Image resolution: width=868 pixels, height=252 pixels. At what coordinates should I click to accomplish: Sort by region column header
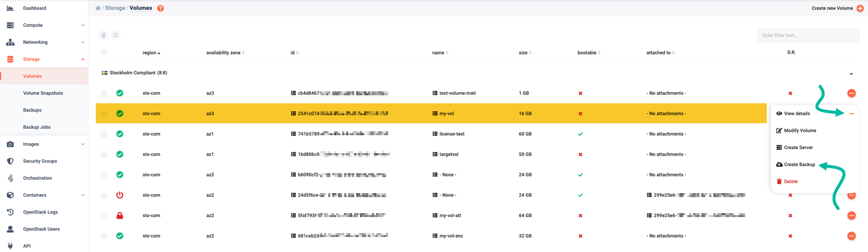click(151, 53)
